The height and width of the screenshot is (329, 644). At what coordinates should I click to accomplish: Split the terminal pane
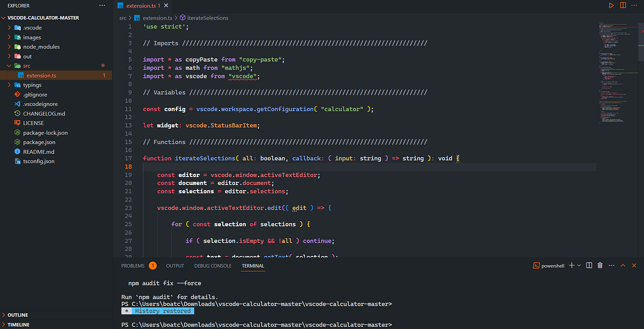[x=589, y=265]
